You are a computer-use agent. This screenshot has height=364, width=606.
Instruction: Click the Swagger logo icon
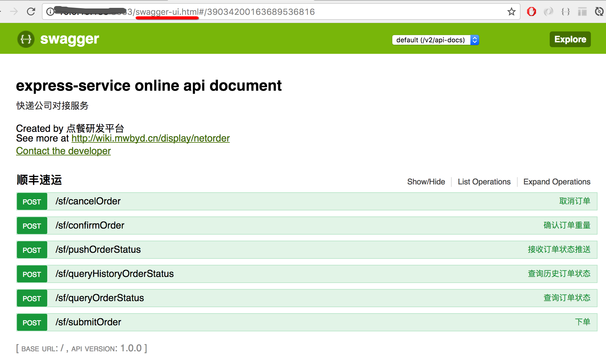click(26, 39)
